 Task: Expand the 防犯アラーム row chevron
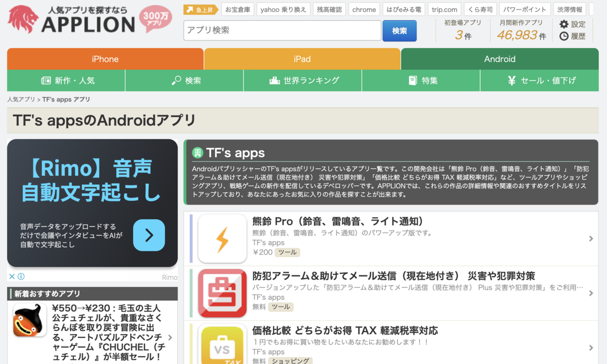[591, 293]
